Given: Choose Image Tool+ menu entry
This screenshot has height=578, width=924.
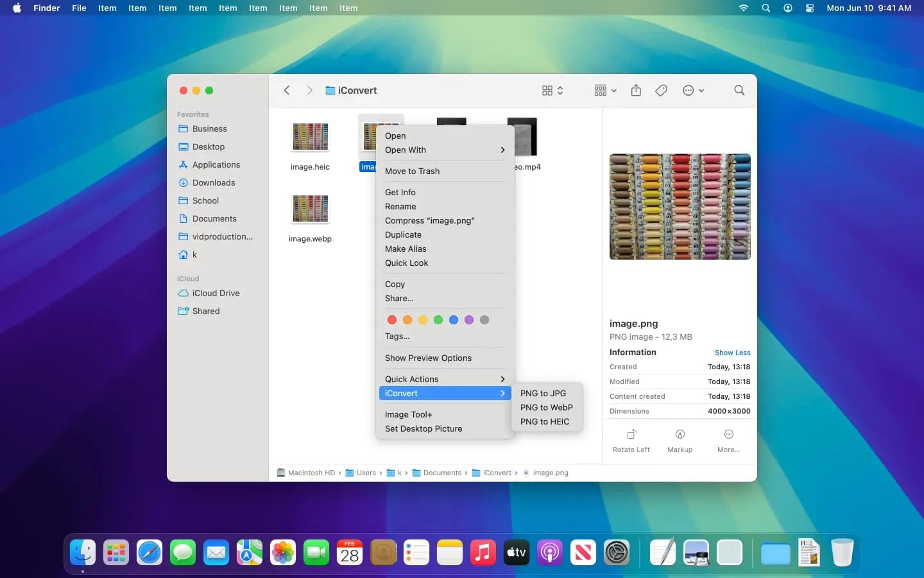Looking at the screenshot, I should click(x=445, y=415).
